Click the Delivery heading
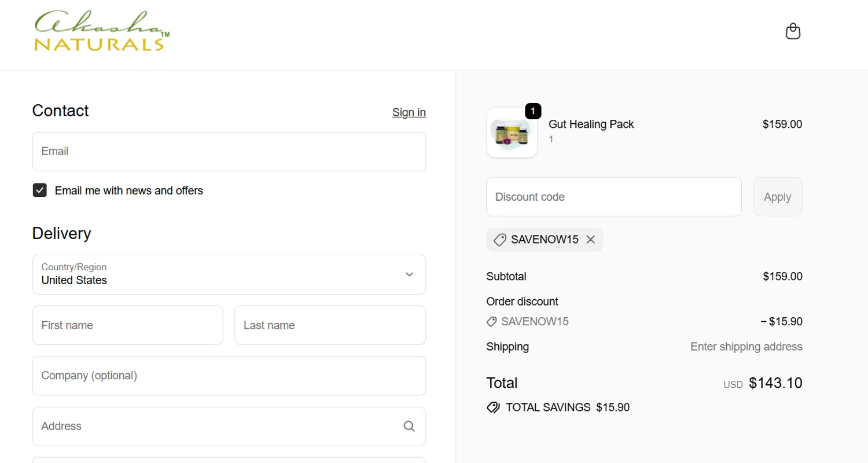 pyautogui.click(x=61, y=233)
